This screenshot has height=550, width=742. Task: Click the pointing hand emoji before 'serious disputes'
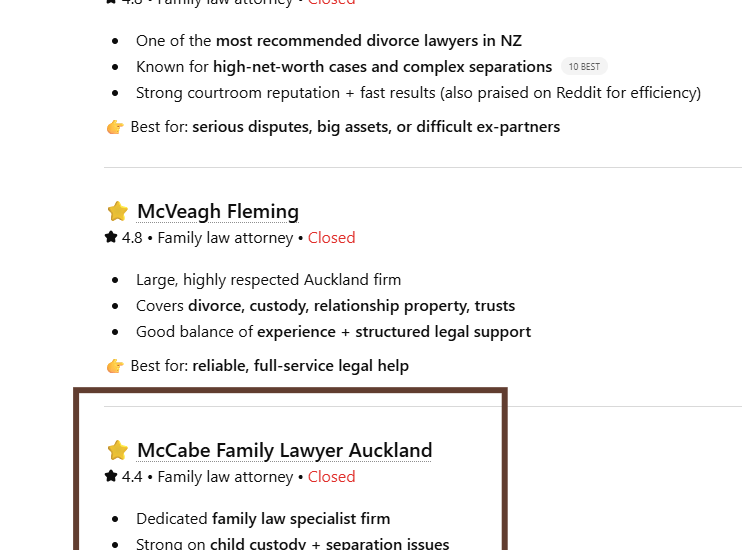tap(115, 127)
